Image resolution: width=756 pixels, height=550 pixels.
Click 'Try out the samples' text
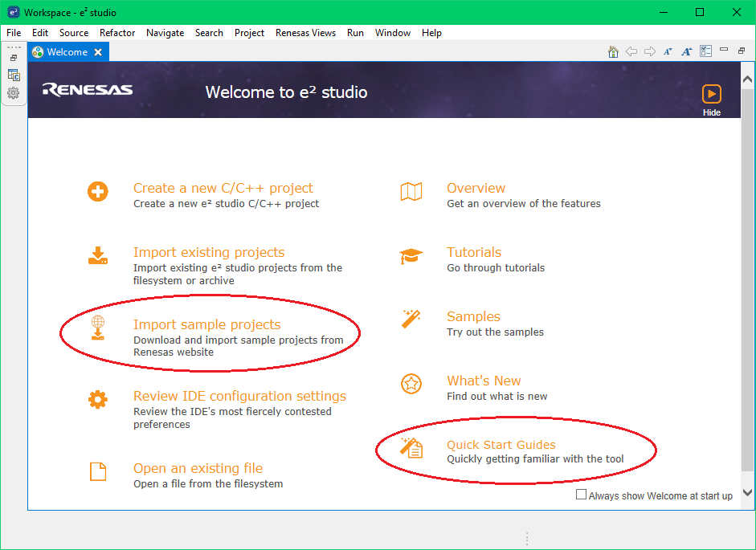495,332
